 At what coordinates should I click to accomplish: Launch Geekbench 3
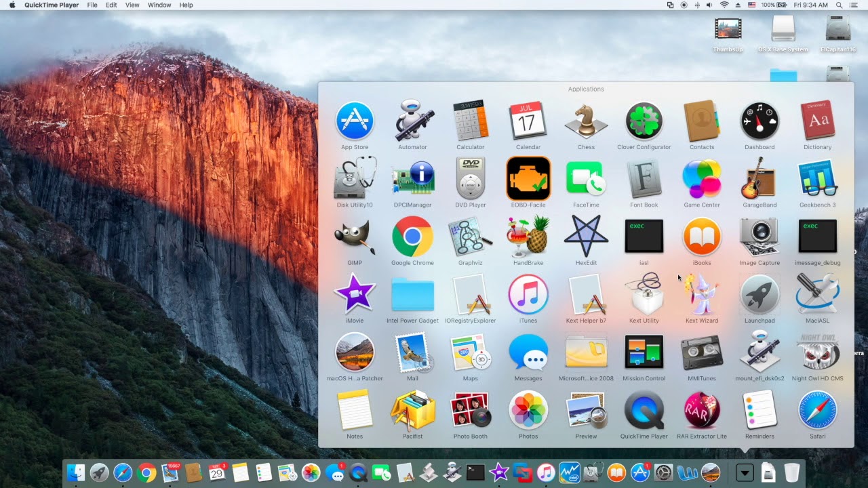(817, 179)
